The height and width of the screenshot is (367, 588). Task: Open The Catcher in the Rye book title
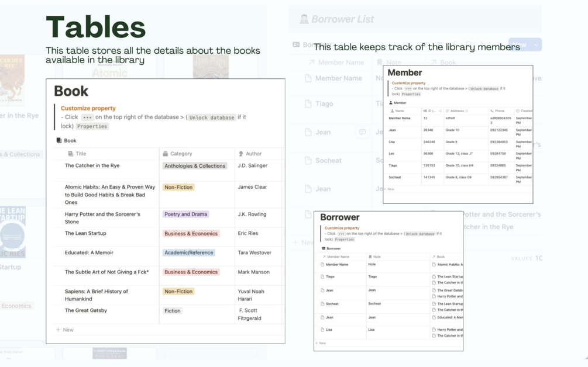click(x=92, y=165)
